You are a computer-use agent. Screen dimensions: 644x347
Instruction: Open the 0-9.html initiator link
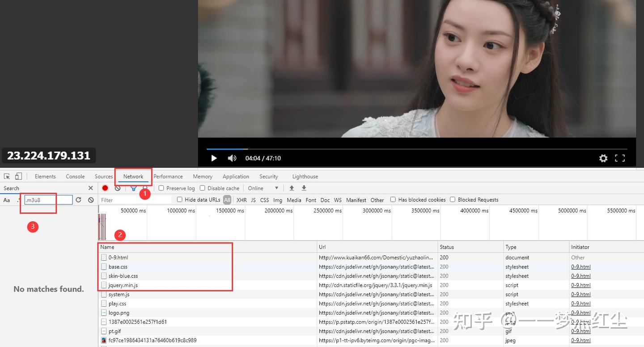point(580,267)
